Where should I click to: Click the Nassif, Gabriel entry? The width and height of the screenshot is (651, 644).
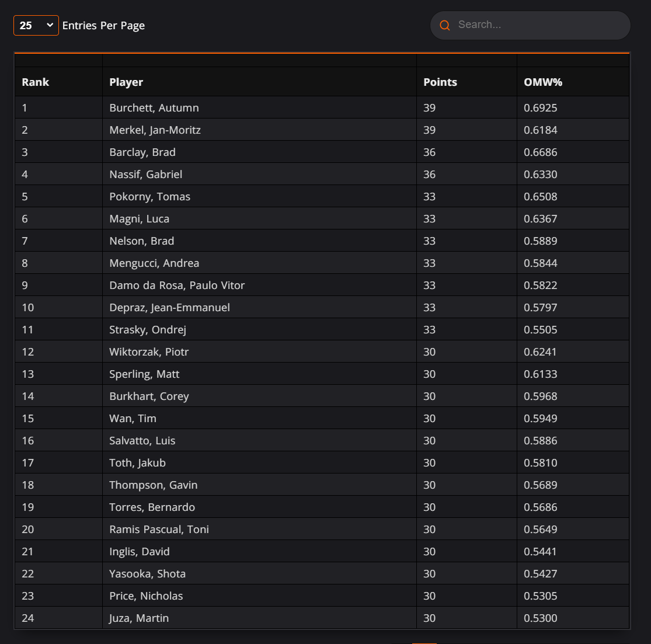(x=146, y=175)
